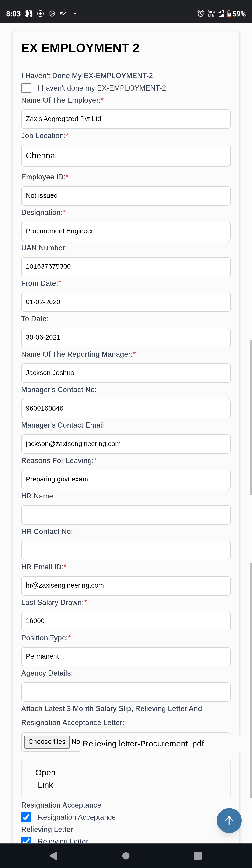The width and height of the screenshot is (252, 868).
Task: Open the Link for attached document
Action: coord(45,779)
